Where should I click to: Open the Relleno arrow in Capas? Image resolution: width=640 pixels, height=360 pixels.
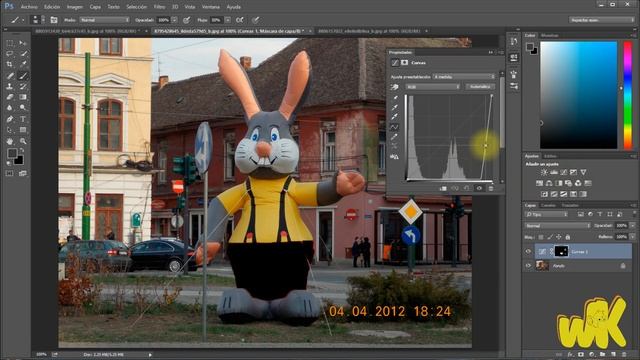point(632,237)
